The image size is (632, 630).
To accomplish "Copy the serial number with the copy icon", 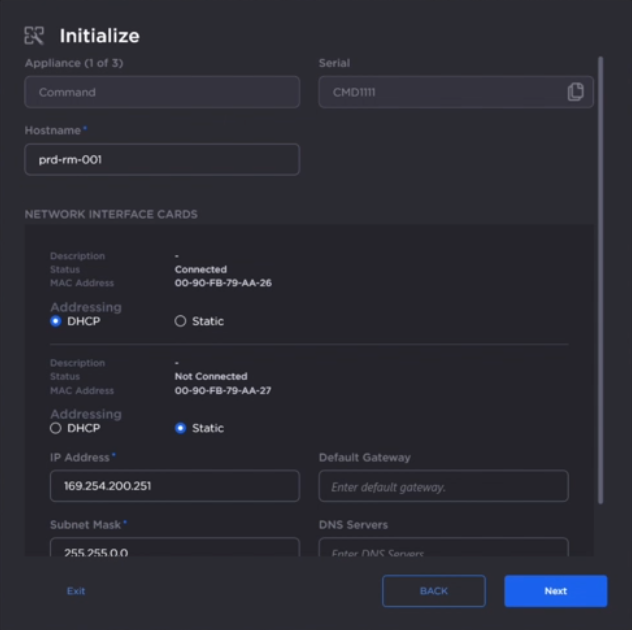I will tap(575, 92).
